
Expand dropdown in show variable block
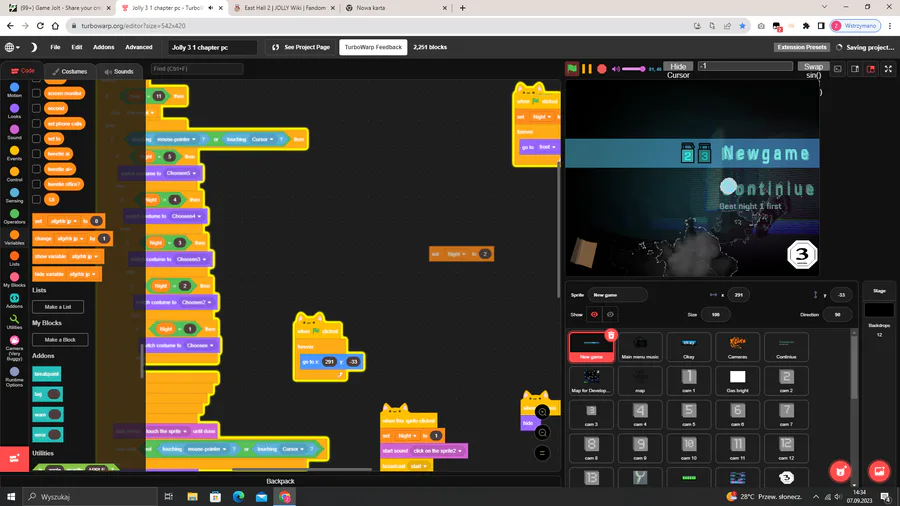tap(84, 256)
